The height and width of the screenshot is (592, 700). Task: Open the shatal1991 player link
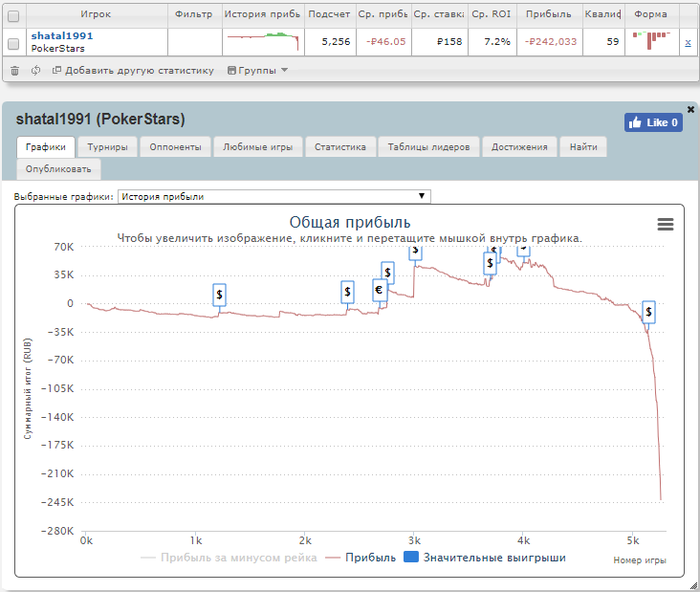(60, 35)
